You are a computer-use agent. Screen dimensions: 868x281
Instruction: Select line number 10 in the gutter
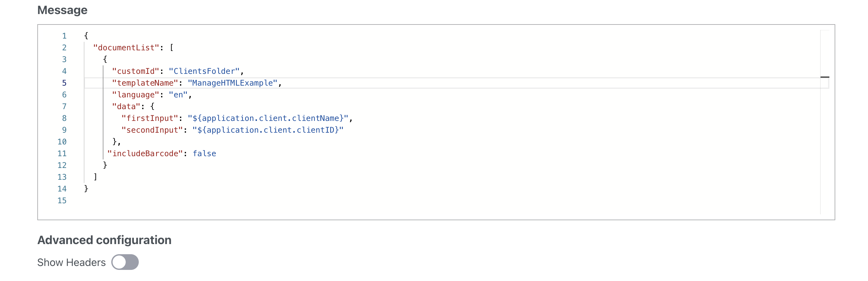tap(62, 142)
